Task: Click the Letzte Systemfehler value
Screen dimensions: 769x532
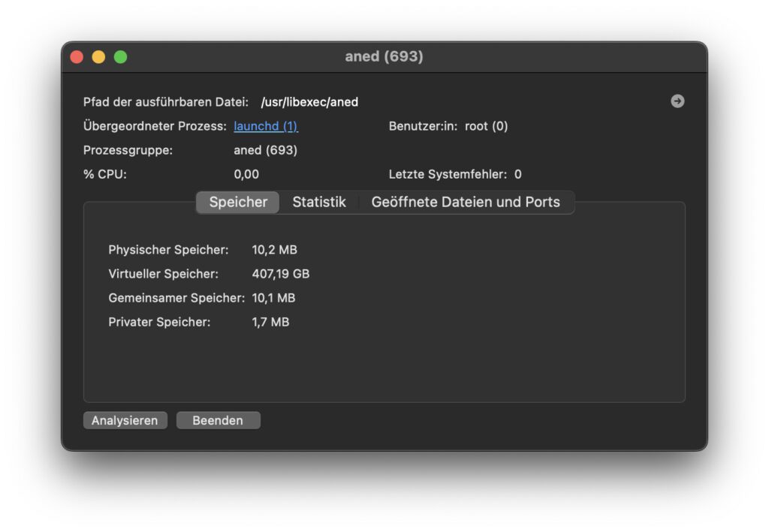Action: [517, 174]
